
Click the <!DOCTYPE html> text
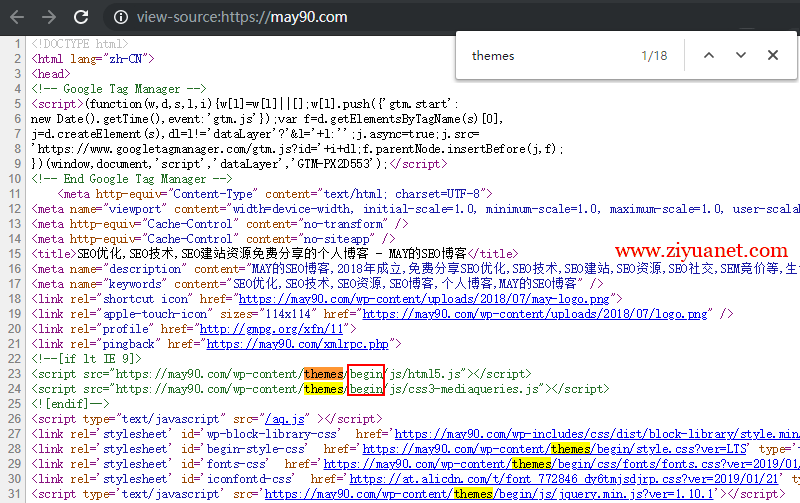80,44
